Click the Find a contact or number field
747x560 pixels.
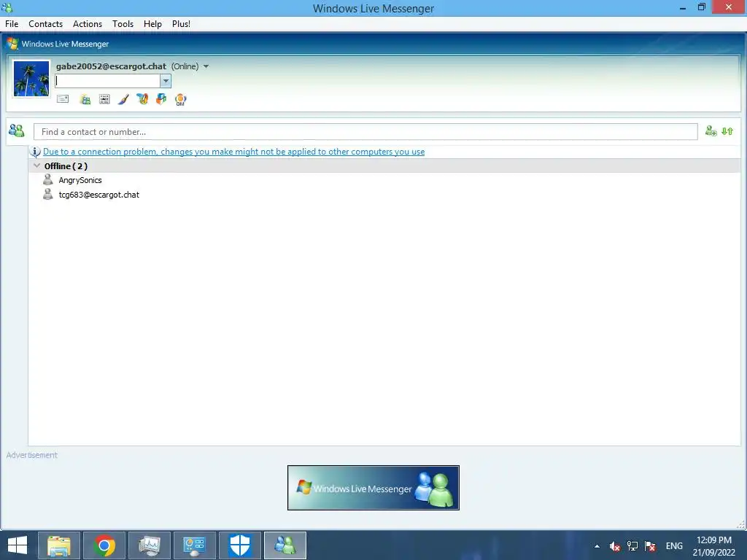click(365, 131)
